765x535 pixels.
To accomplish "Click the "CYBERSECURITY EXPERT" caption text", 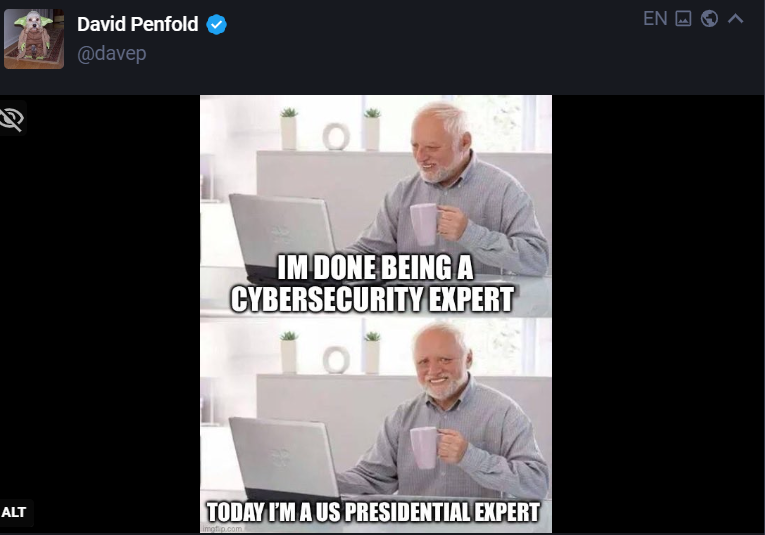I will click(372, 299).
